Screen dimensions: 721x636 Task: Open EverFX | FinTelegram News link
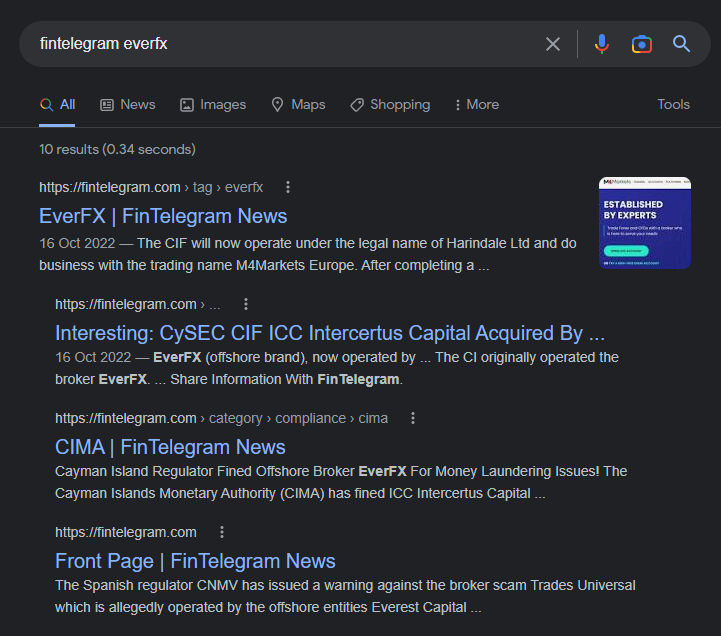pyautogui.click(x=163, y=216)
